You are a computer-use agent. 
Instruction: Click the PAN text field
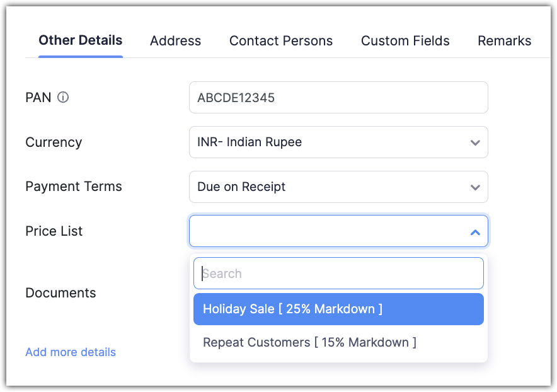(338, 98)
